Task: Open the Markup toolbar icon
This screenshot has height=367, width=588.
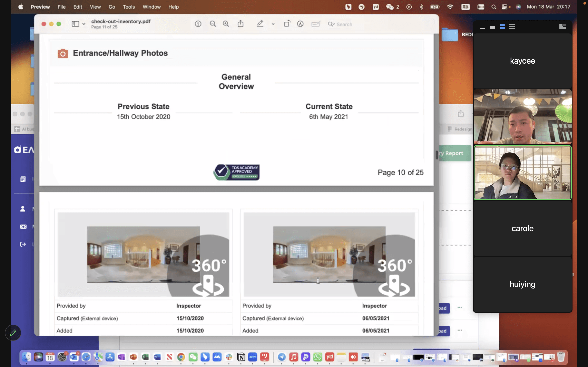Action: (300, 24)
